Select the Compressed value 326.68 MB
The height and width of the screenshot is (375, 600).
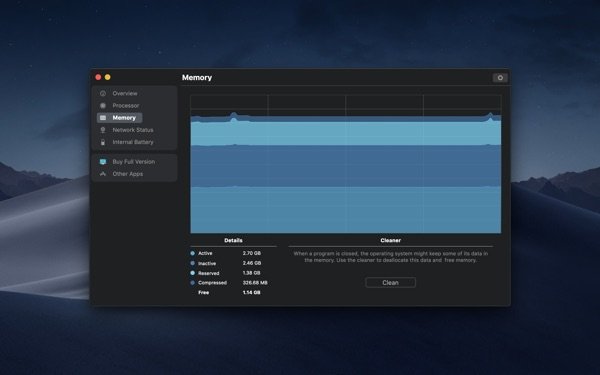click(x=255, y=283)
